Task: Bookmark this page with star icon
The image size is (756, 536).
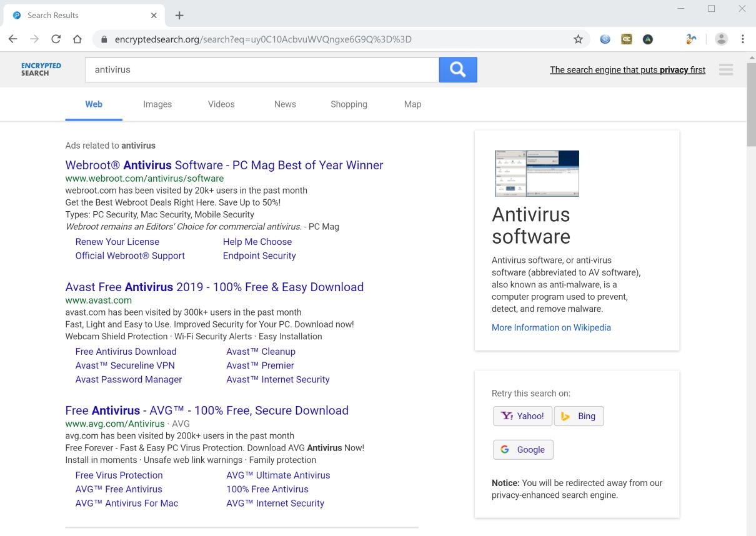Action: click(x=578, y=39)
